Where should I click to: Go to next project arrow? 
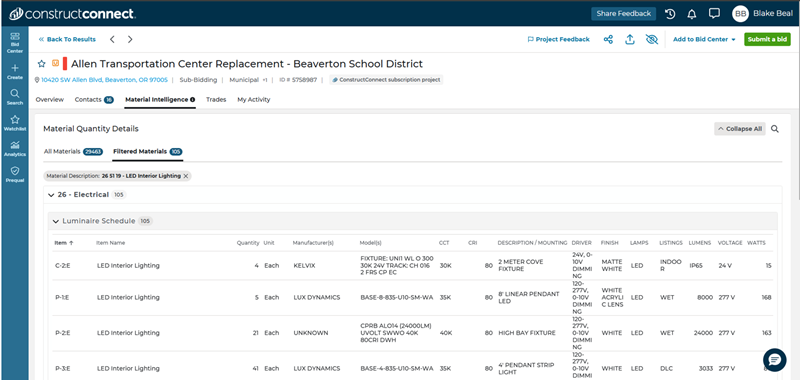(x=130, y=39)
